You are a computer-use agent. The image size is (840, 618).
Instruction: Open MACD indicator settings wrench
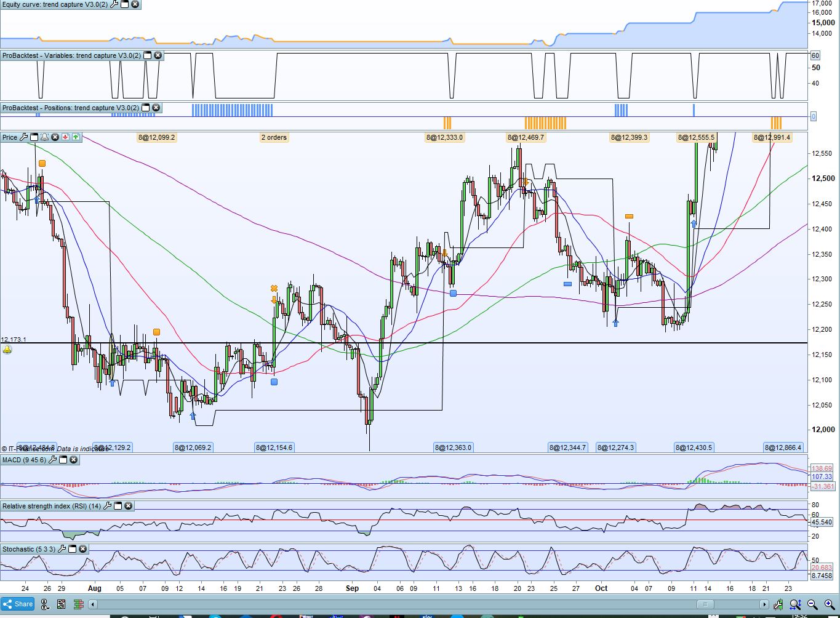click(x=52, y=460)
